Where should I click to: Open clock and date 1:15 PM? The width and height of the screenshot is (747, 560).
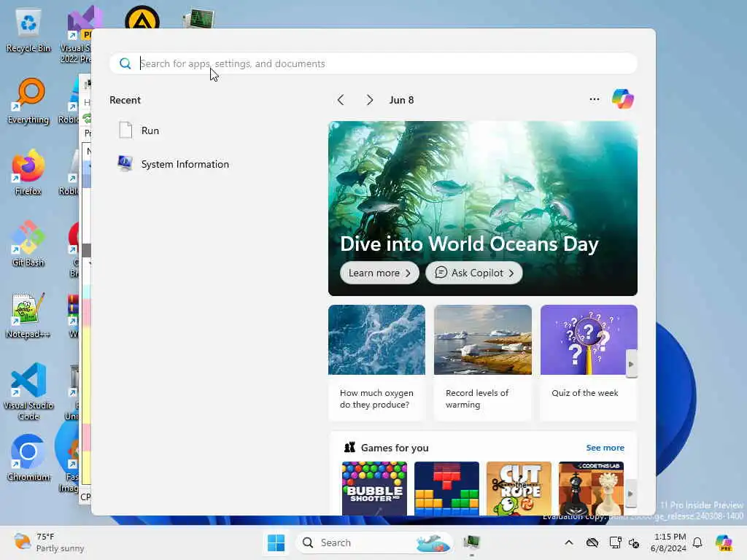[x=668, y=542]
